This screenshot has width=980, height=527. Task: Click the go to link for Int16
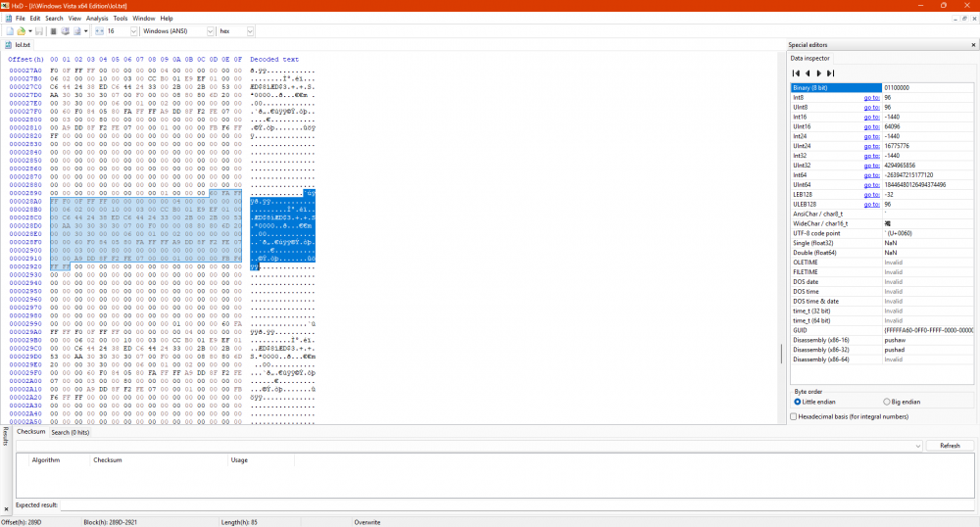click(870, 117)
